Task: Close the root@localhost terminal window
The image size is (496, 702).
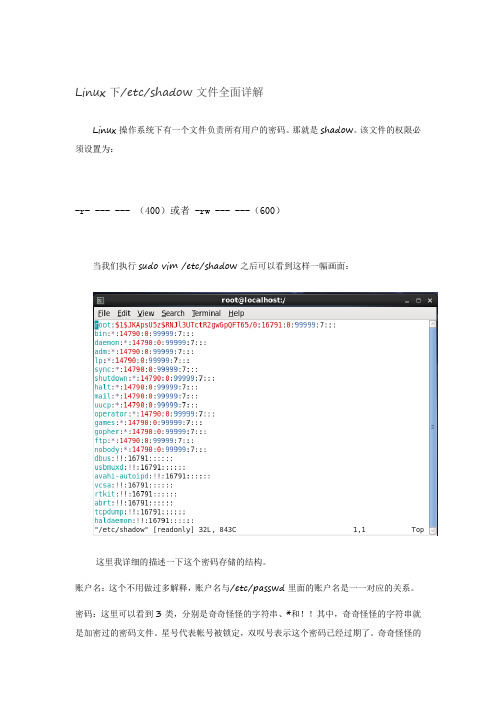Action: tap(430, 301)
